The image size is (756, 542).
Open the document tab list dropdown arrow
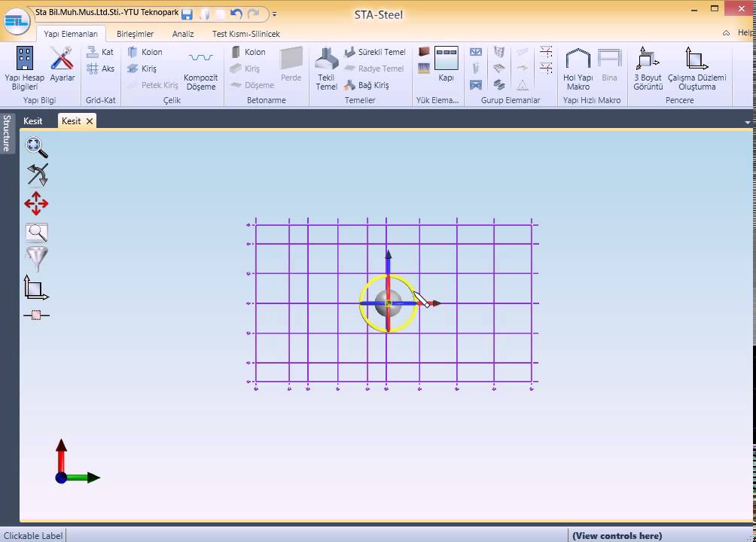point(748,123)
